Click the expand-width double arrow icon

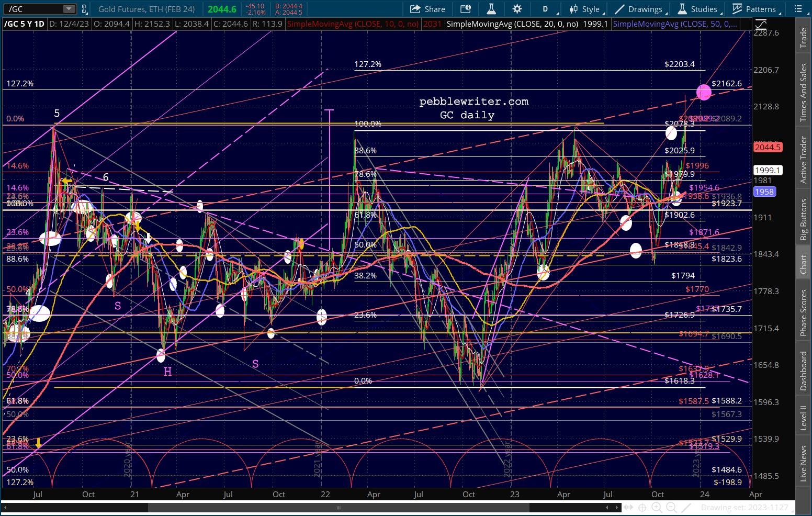628,507
